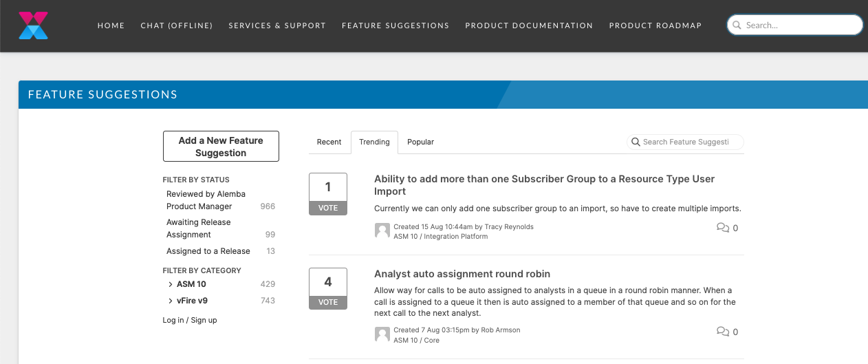
Task: Expand the vFire v9 category
Action: 171,301
